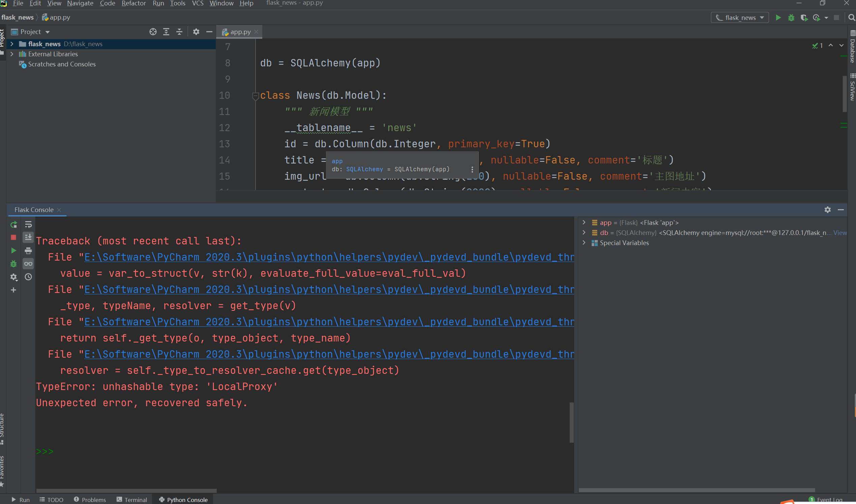Hide the Flask Console panel
The image size is (856, 504).
point(841,210)
